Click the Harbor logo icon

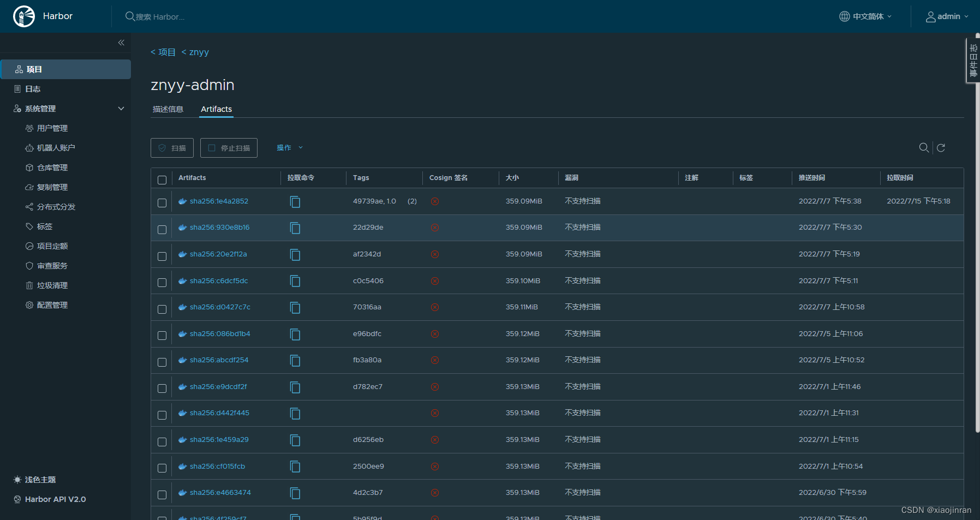click(x=24, y=16)
